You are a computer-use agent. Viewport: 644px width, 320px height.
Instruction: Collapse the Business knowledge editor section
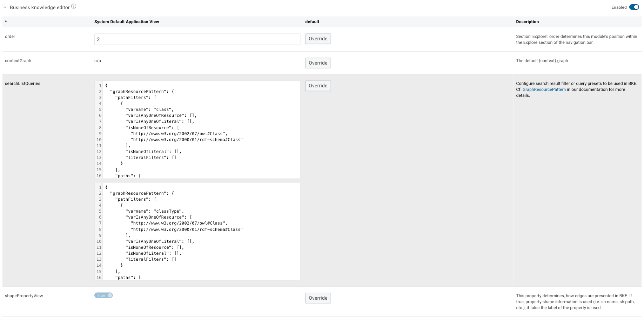(5, 7)
